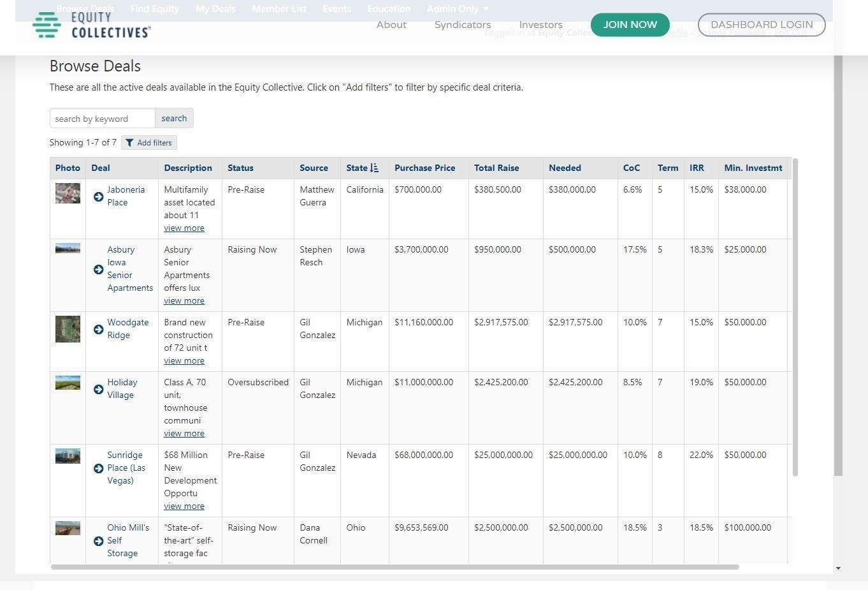Click the Nevada state cell
Image resolution: width=868 pixels, height=590 pixels.
point(361,455)
